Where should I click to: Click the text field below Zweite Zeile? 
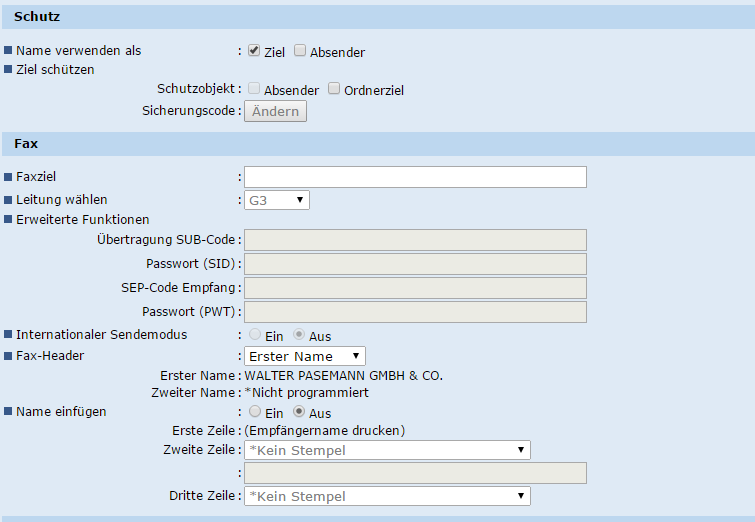point(415,473)
